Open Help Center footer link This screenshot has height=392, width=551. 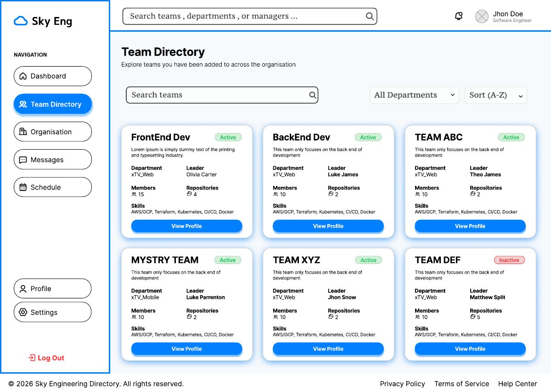point(517,384)
